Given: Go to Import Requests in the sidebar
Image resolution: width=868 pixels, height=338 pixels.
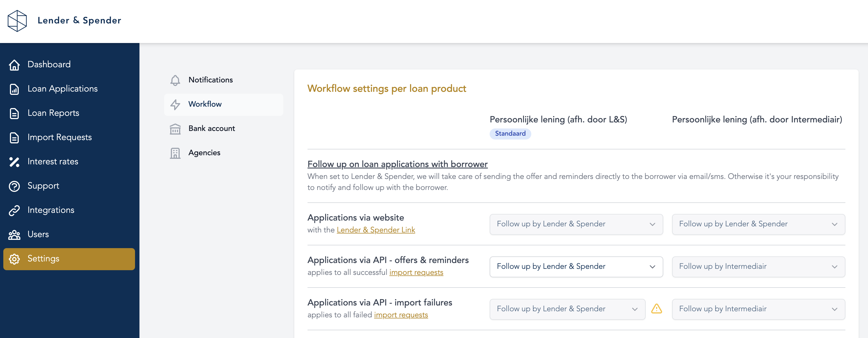Looking at the screenshot, I should [60, 138].
